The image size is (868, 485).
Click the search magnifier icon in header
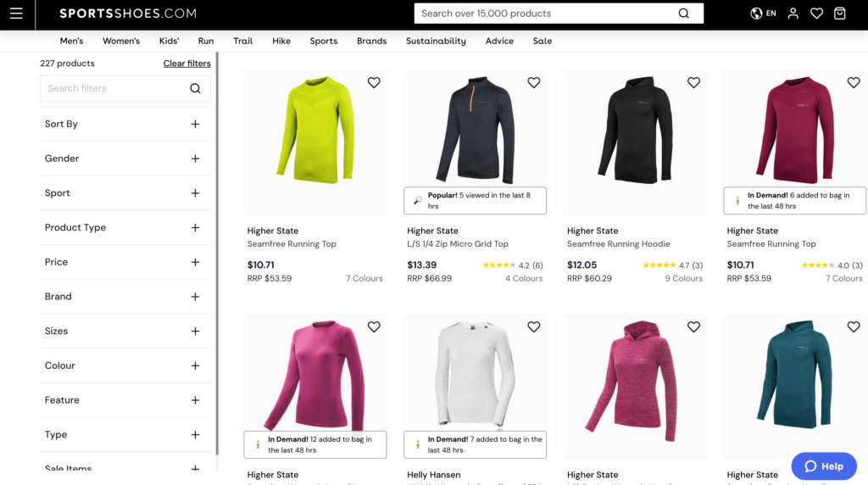684,14
